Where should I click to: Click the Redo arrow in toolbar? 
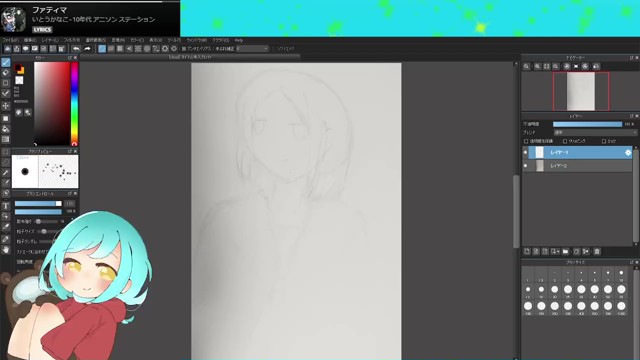[87, 49]
